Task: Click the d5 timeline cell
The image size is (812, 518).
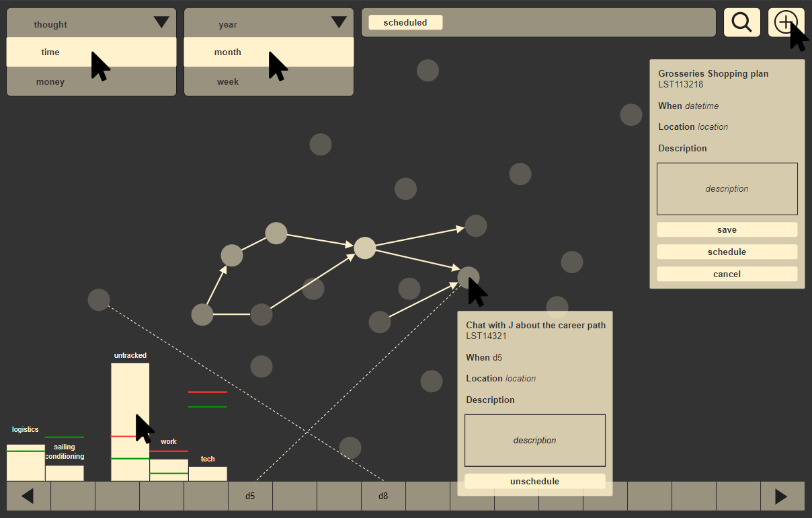Action: [x=250, y=496]
